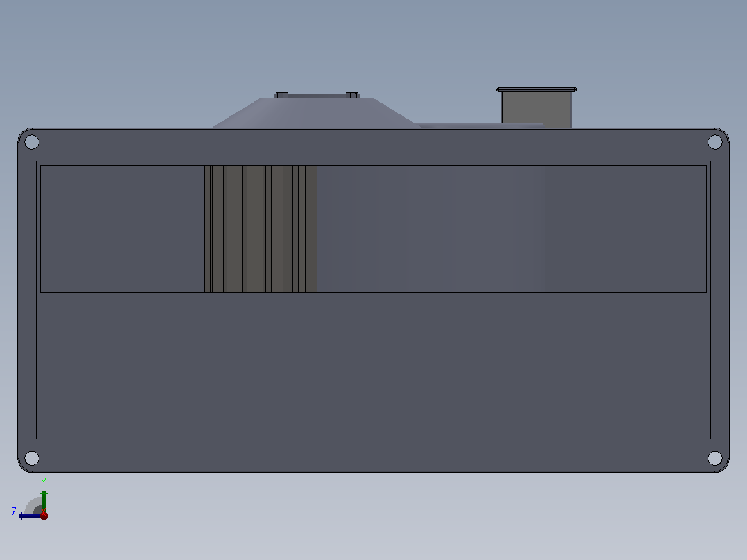Image resolution: width=747 pixels, height=560 pixels.
Task: Select the lower-right mounting hole on the plate
Action: (x=714, y=458)
